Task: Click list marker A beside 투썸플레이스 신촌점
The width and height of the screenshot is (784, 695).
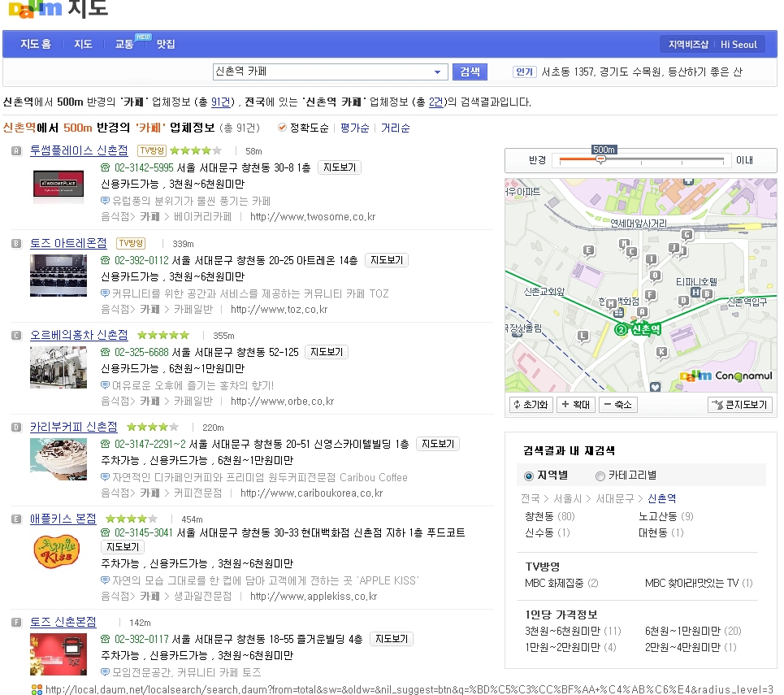Action: (16, 150)
